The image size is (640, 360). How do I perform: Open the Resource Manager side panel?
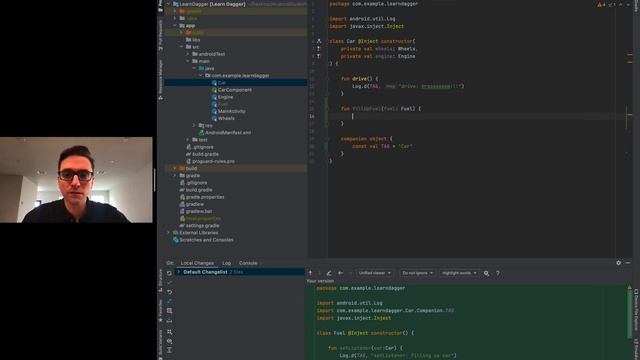160,80
